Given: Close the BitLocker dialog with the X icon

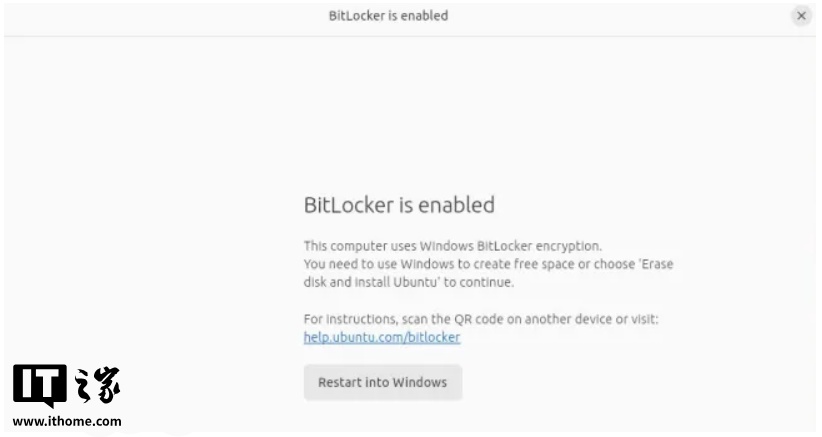Looking at the screenshot, I should [x=801, y=16].
